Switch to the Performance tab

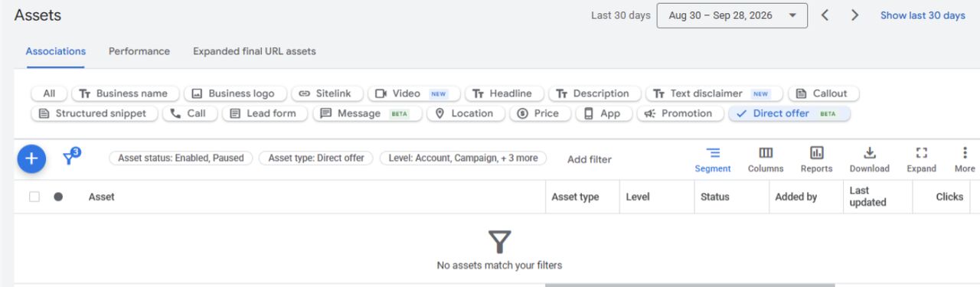[139, 51]
